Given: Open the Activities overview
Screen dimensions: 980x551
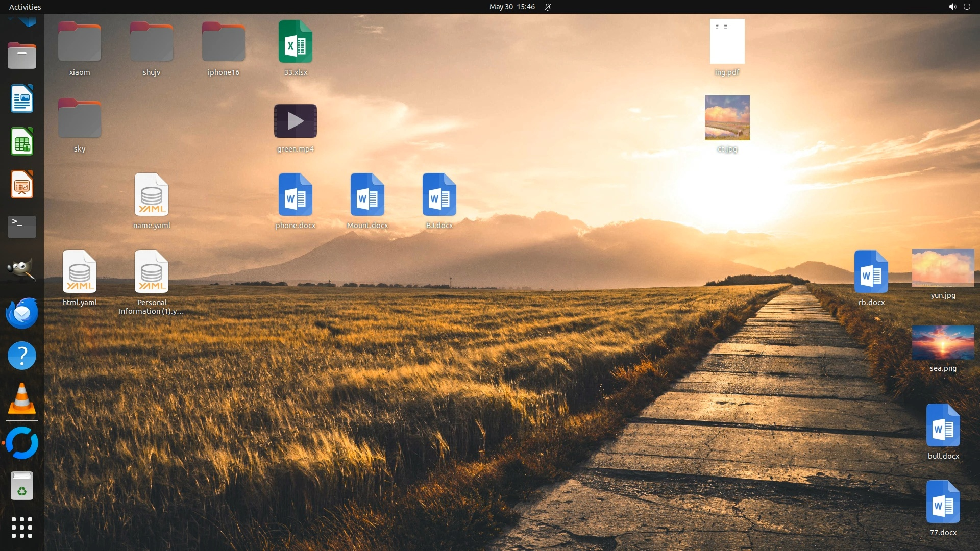Looking at the screenshot, I should point(25,7).
